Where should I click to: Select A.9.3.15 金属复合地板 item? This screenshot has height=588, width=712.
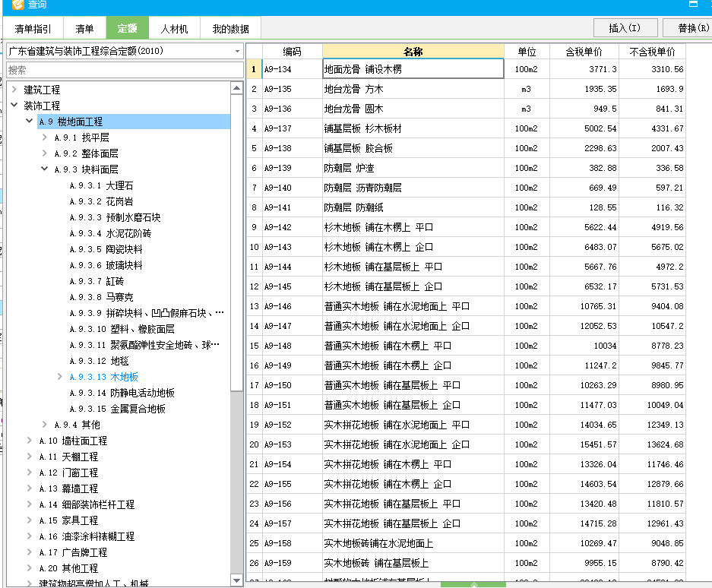click(117, 409)
